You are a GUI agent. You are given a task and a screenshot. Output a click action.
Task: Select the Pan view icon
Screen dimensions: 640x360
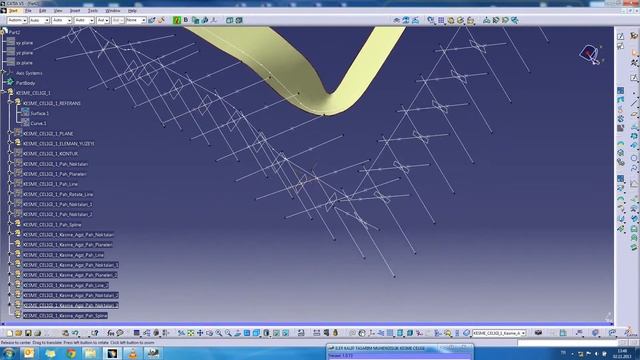pyautogui.click(x=200, y=333)
